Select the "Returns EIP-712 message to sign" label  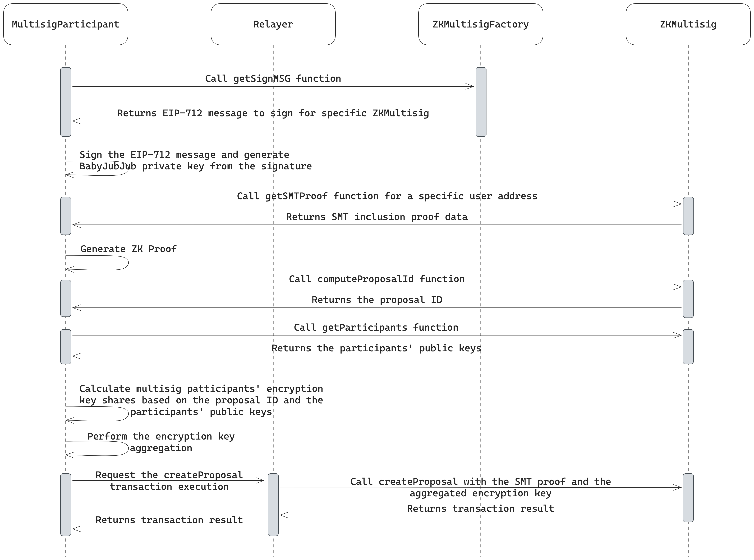273,113
